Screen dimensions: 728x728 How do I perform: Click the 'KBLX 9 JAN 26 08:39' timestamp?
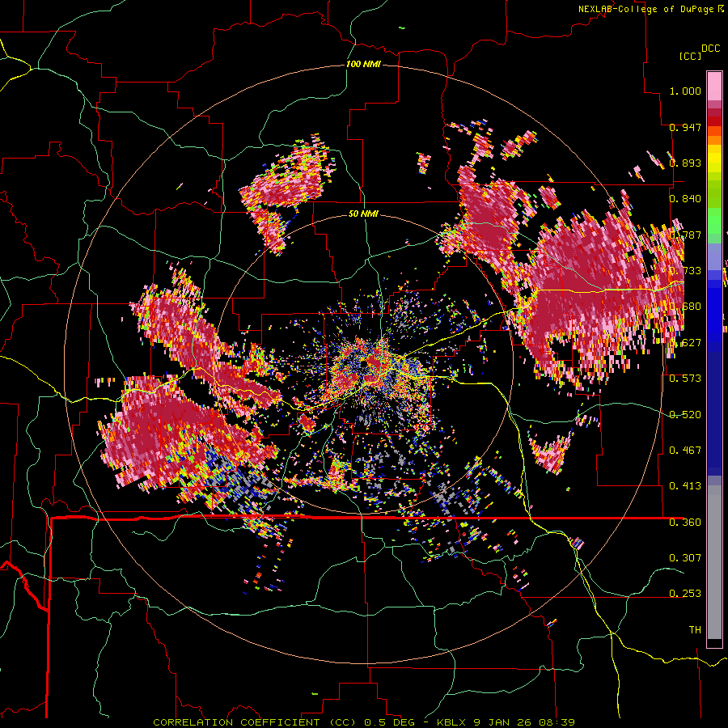click(x=505, y=722)
